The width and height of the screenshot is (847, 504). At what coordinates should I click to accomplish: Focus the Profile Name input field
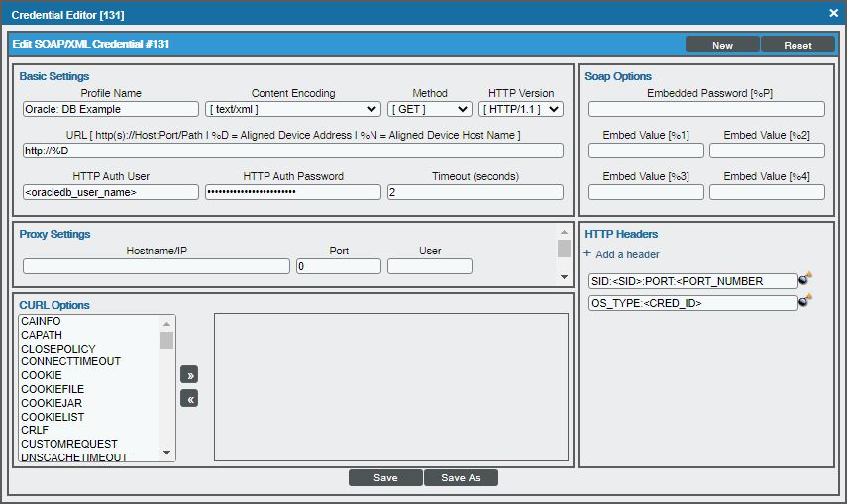pos(111,109)
